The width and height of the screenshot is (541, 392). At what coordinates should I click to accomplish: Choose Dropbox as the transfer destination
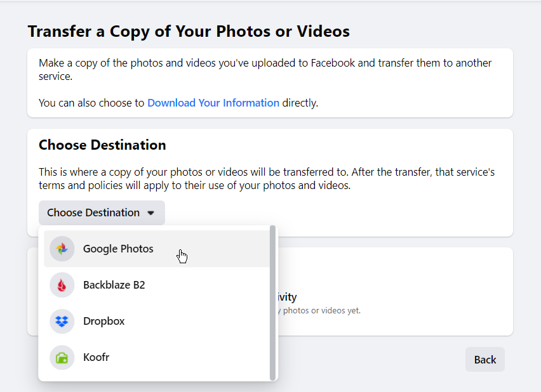pyautogui.click(x=157, y=321)
